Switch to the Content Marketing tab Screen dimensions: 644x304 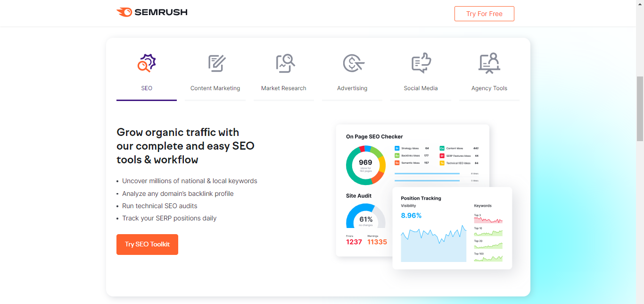pyautogui.click(x=215, y=88)
